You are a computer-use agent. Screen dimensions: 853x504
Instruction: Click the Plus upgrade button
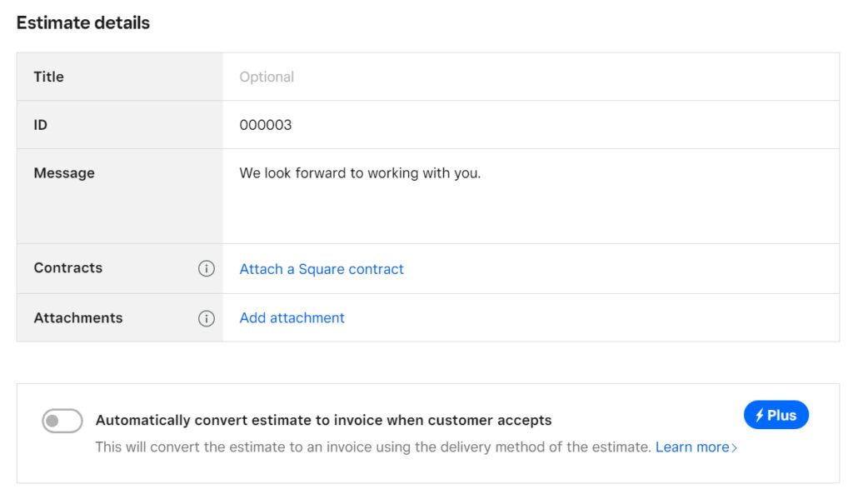point(776,415)
